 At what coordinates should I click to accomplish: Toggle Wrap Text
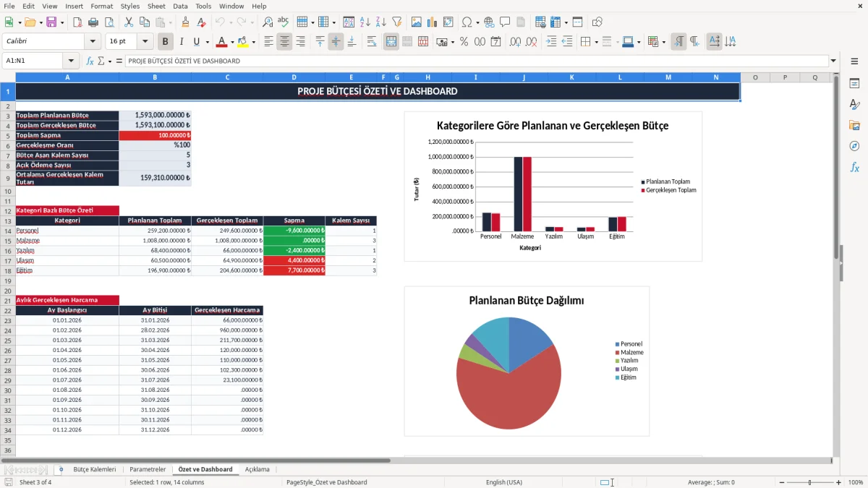pyautogui.click(x=371, y=42)
